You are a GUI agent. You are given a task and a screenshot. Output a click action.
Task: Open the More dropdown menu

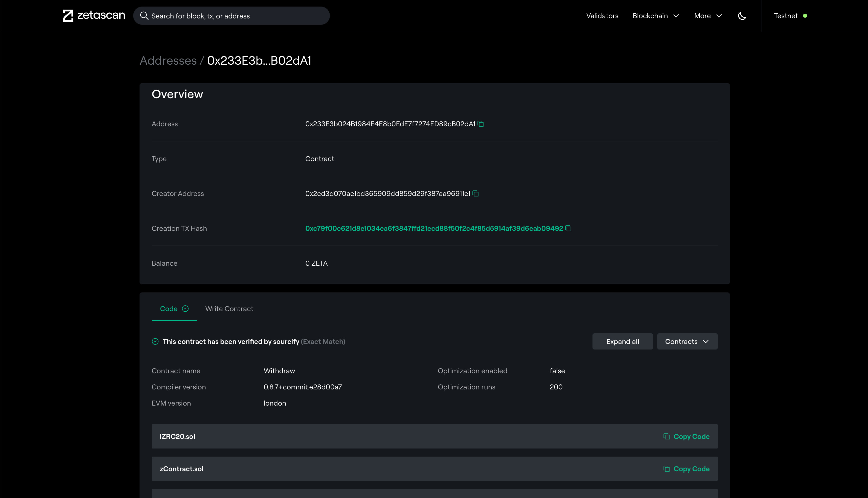(x=707, y=16)
